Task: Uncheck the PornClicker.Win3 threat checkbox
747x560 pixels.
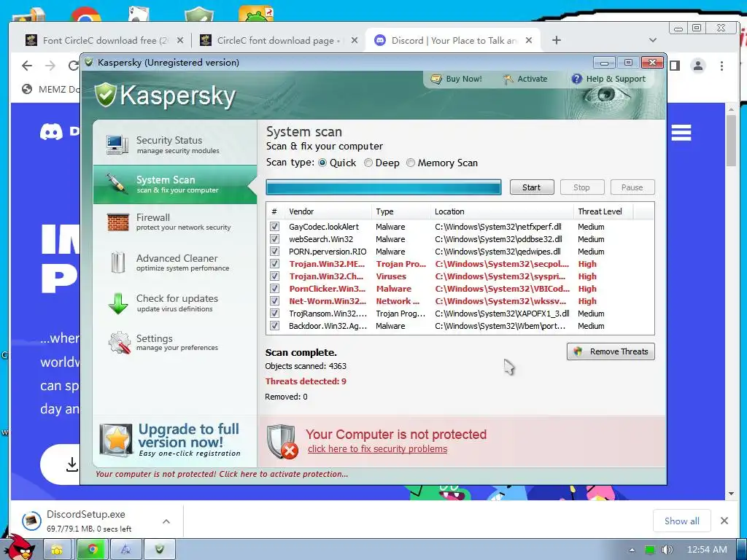Action: click(x=274, y=288)
